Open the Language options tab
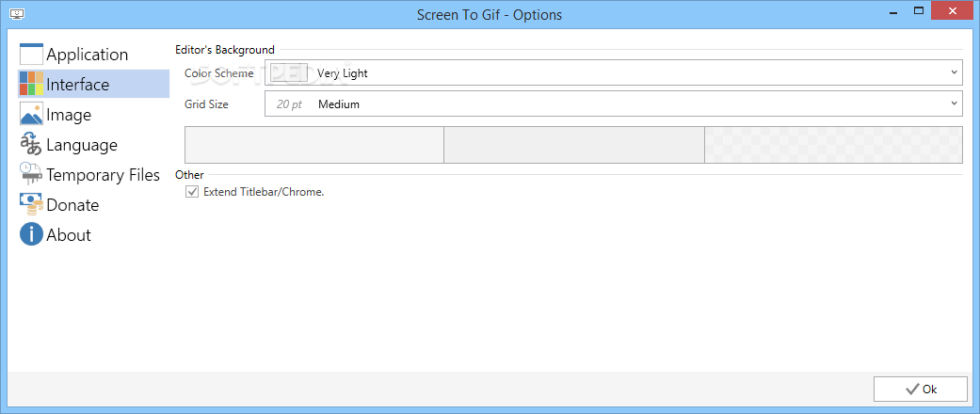Viewport: 980px width, 414px height. tap(82, 145)
